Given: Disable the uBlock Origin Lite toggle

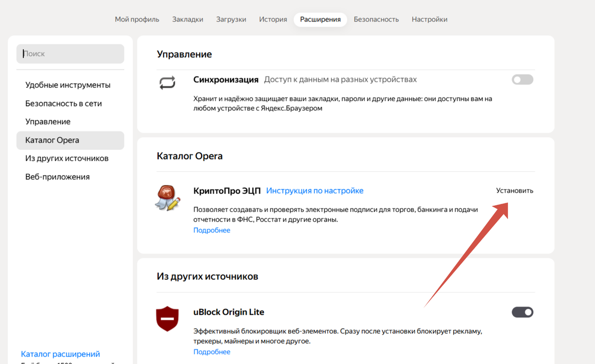Looking at the screenshot, I should coord(522,312).
